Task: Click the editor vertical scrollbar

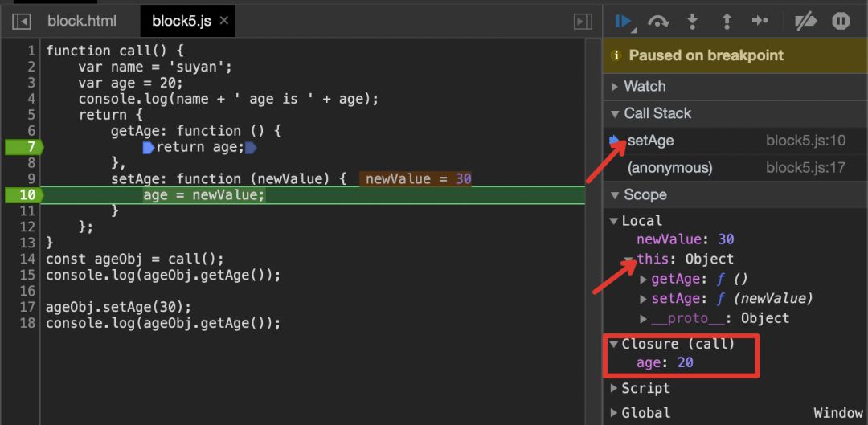Action: [x=593, y=231]
